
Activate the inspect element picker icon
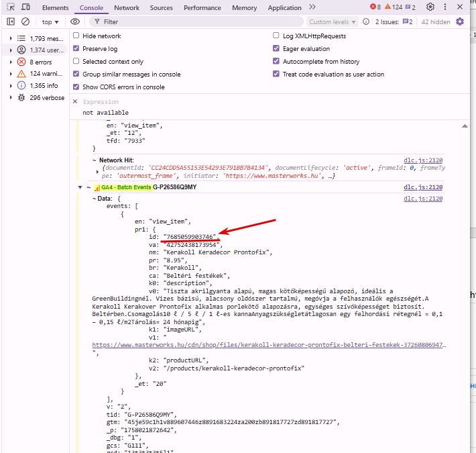point(11,7)
